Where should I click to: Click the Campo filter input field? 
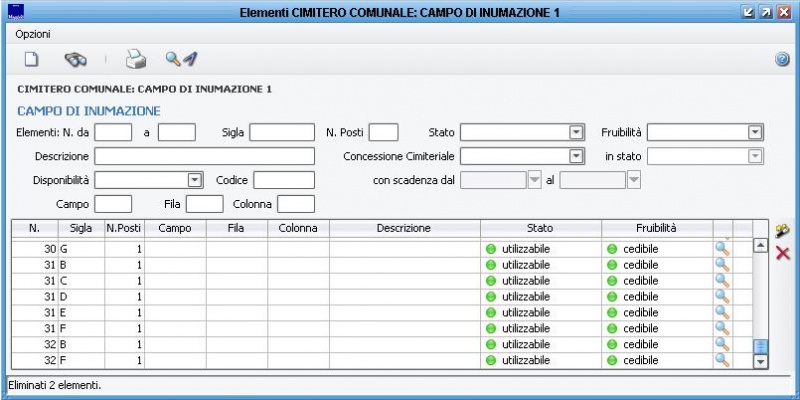pyautogui.click(x=113, y=204)
